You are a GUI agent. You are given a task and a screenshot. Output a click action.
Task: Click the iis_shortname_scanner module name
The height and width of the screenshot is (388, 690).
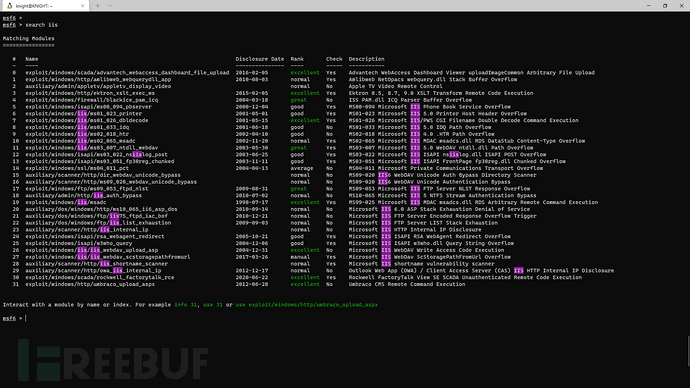point(96,264)
